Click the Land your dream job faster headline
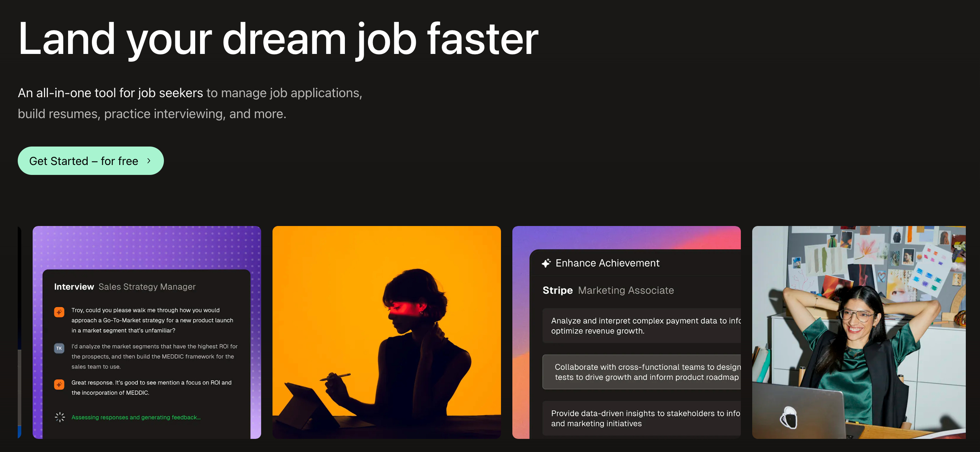The height and width of the screenshot is (452, 980). click(x=278, y=39)
